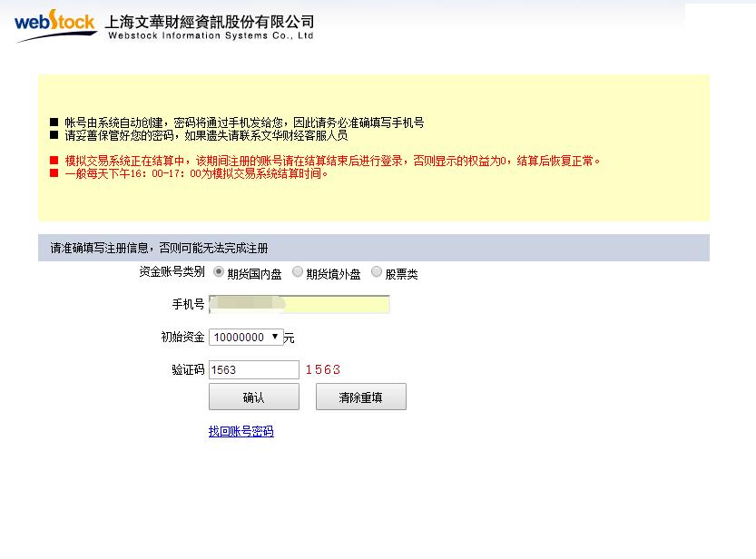This screenshot has width=756, height=559.
Task: Open the 找回账号密码 link
Action: pyautogui.click(x=240, y=430)
